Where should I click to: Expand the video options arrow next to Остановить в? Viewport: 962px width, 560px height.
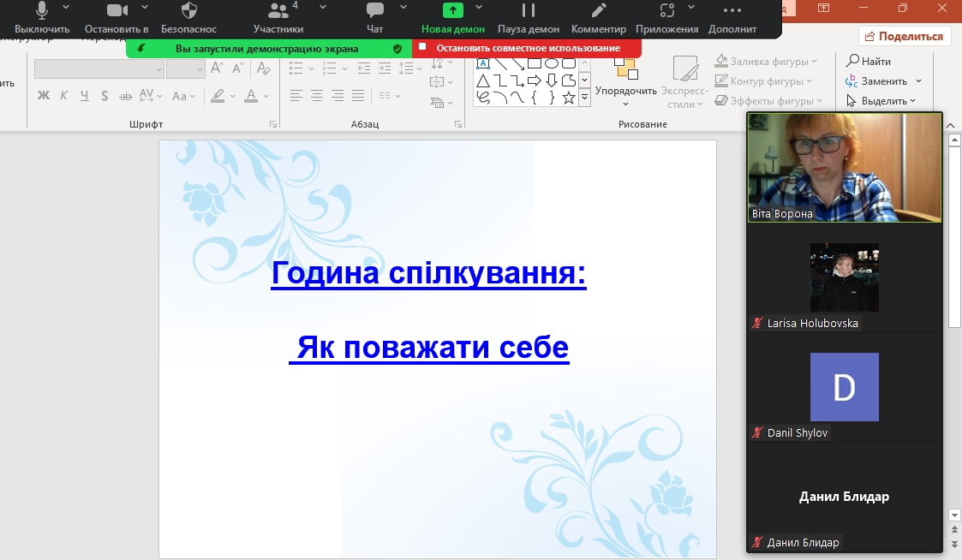point(145,8)
